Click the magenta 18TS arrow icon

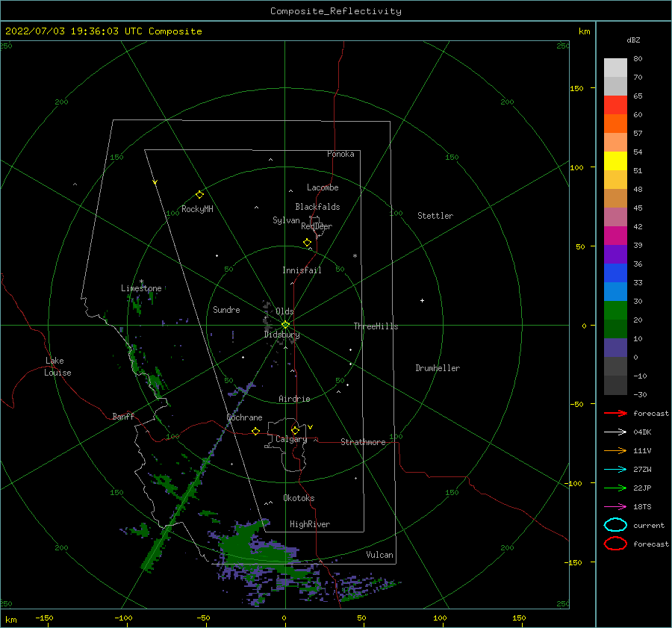click(x=615, y=507)
